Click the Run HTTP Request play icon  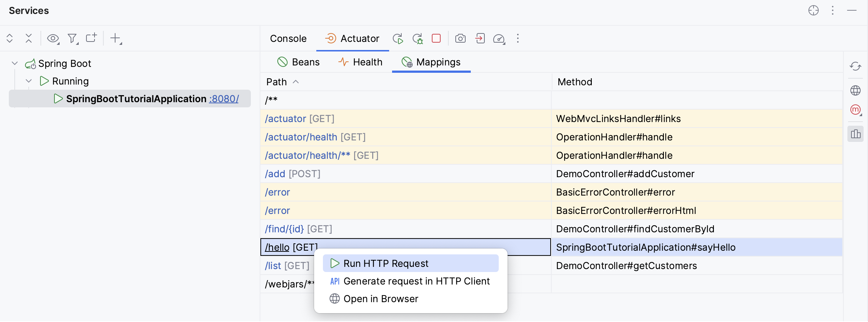[x=335, y=263]
